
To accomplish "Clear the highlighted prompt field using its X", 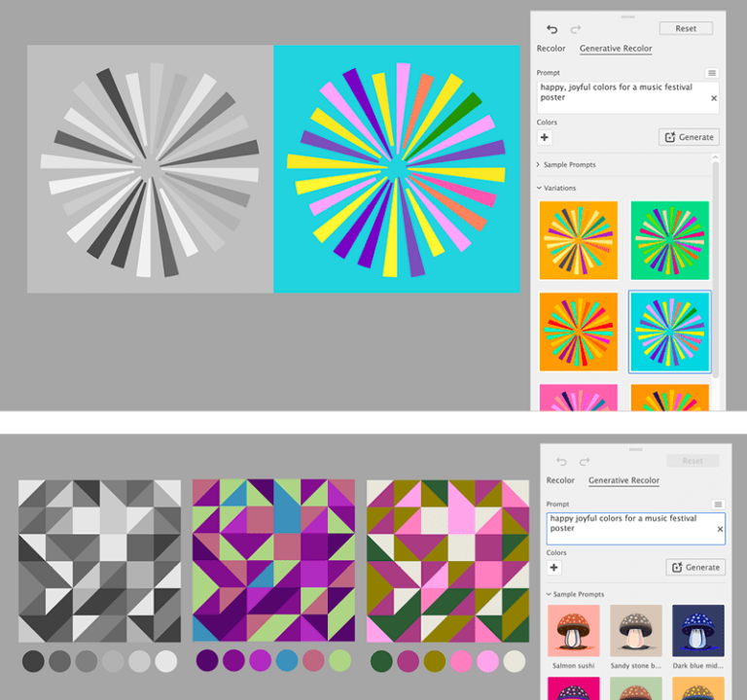I will coord(720,529).
